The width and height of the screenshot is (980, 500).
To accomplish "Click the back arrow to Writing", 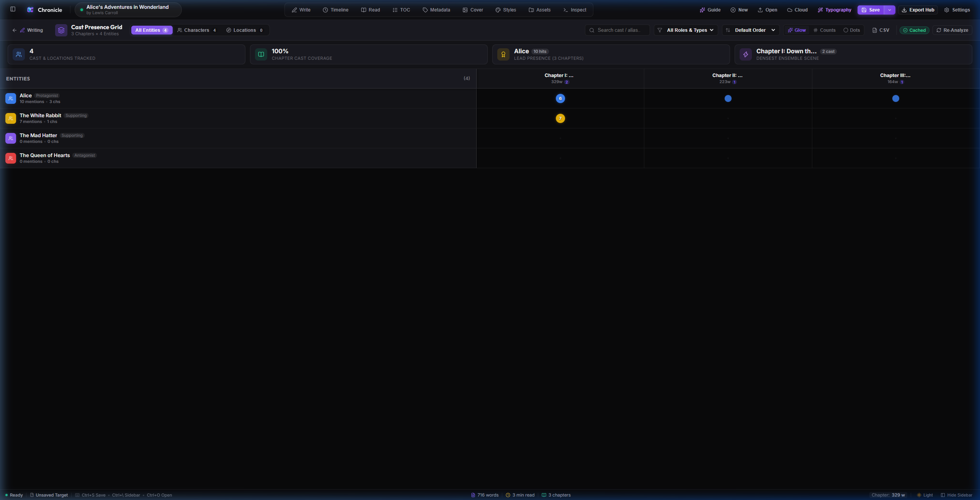I will (15, 30).
